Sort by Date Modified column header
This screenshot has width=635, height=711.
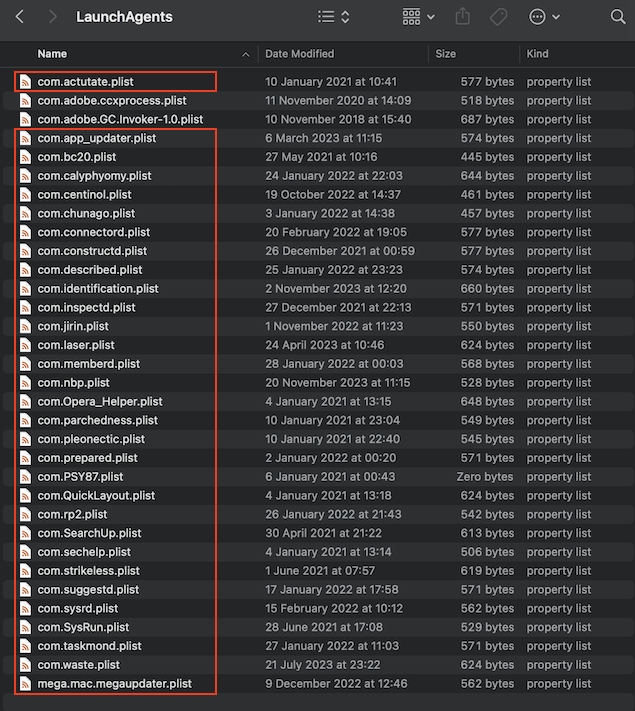pos(299,54)
